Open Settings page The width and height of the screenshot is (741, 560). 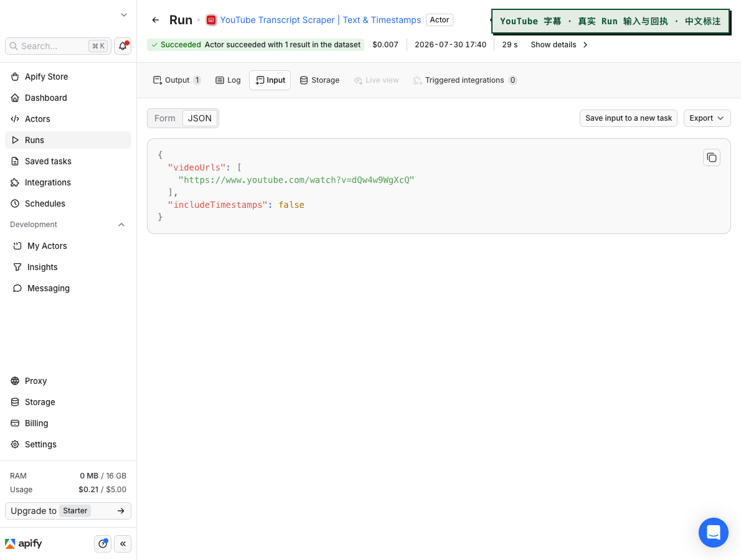pos(68,444)
